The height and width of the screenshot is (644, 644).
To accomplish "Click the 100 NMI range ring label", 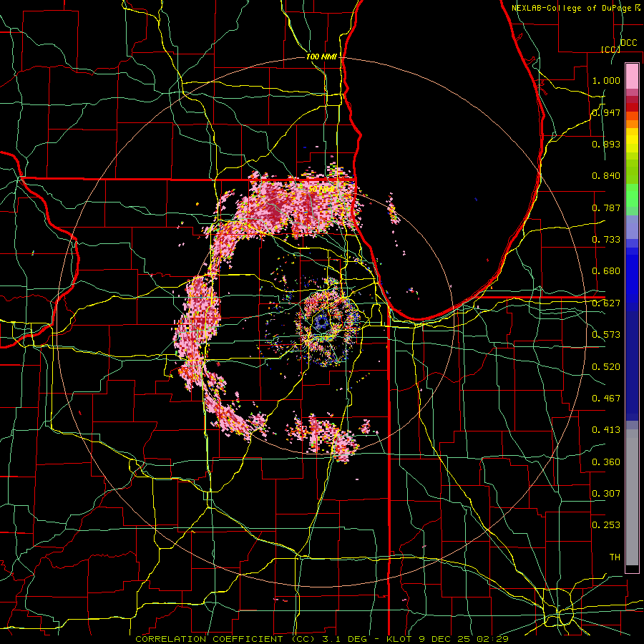I will [x=321, y=57].
